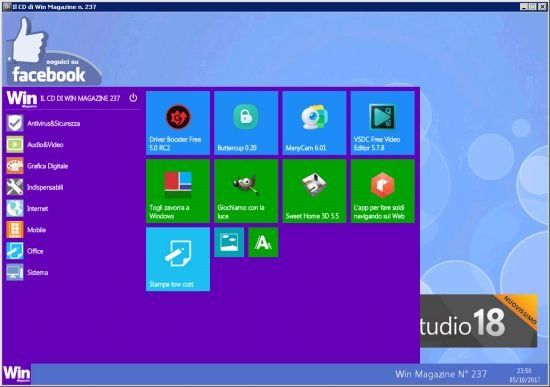
Task: Click the small picture landscape tile
Action: click(229, 242)
